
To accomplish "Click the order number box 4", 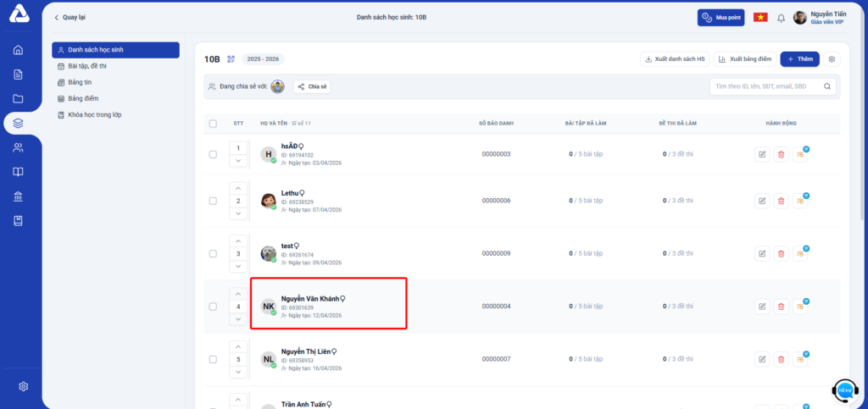I will (x=238, y=307).
